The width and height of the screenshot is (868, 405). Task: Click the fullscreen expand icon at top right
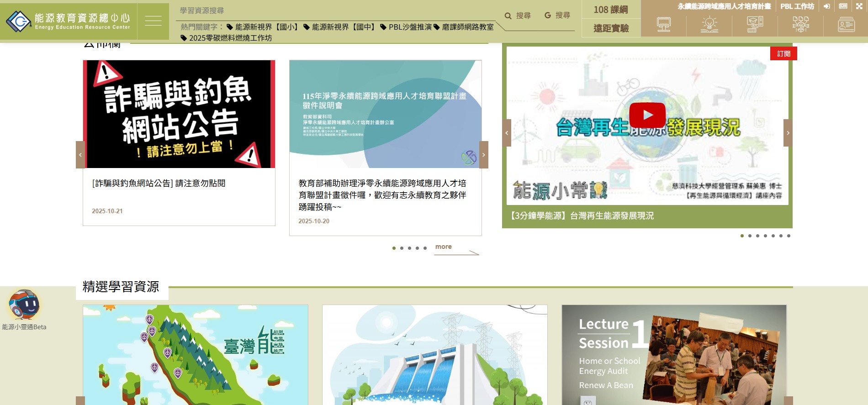(859, 6)
